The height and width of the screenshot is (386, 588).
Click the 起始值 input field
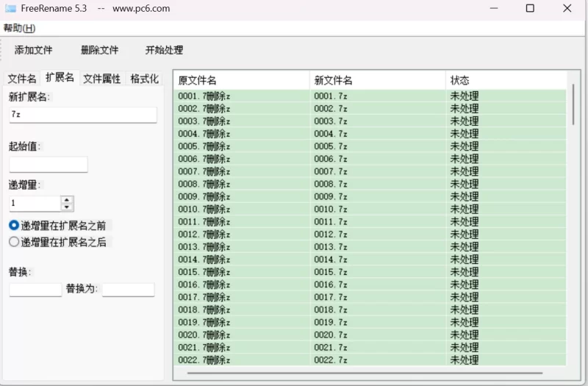pyautogui.click(x=48, y=165)
